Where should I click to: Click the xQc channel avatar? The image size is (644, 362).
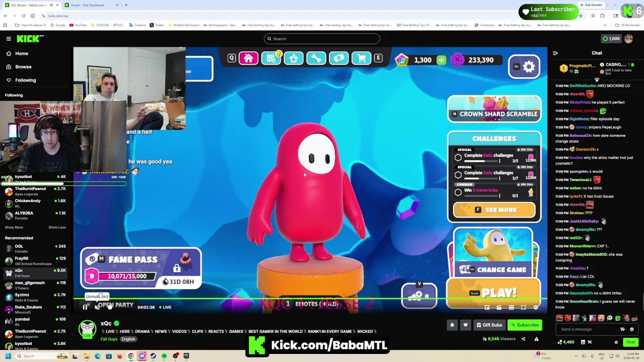coord(88,329)
